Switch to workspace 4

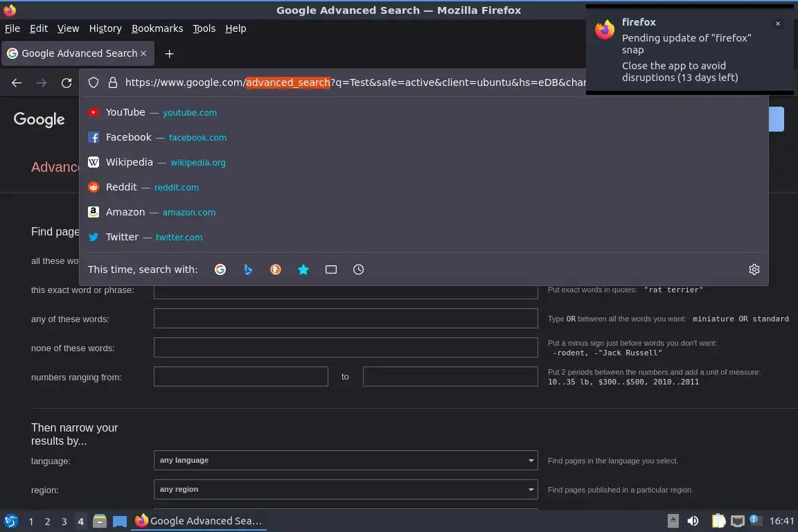point(80,522)
